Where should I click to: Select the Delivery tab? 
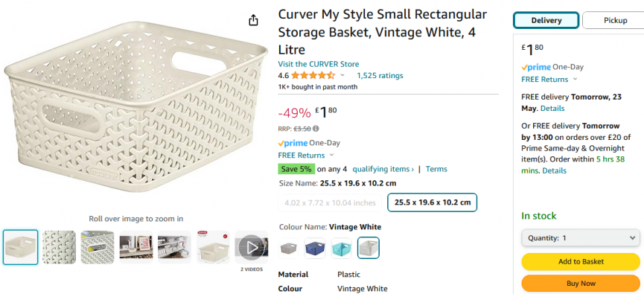coord(546,20)
